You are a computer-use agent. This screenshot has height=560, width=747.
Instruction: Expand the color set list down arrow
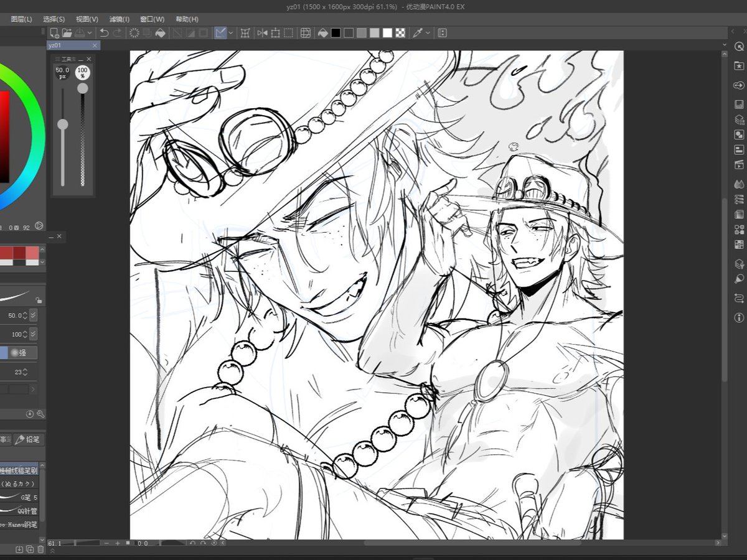coord(42,262)
